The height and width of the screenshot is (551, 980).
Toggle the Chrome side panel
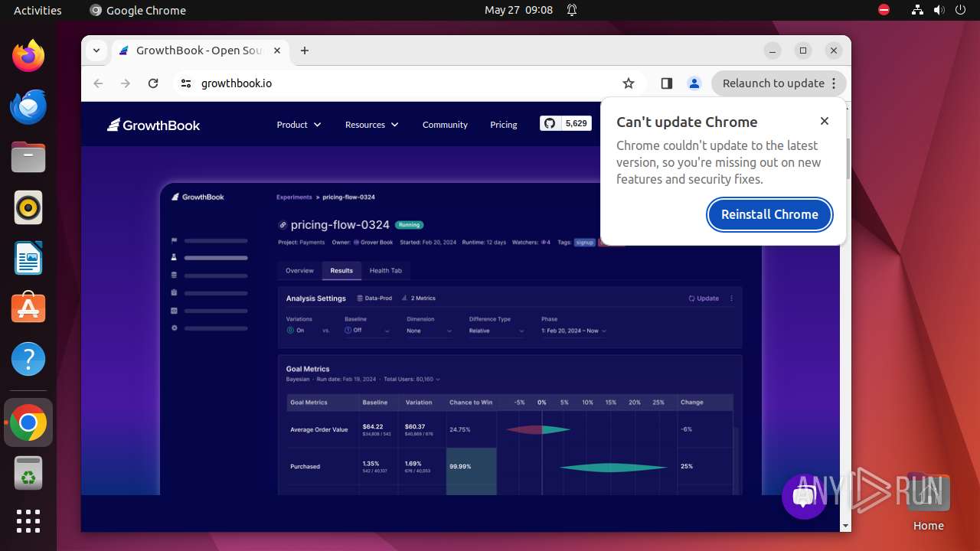point(666,83)
